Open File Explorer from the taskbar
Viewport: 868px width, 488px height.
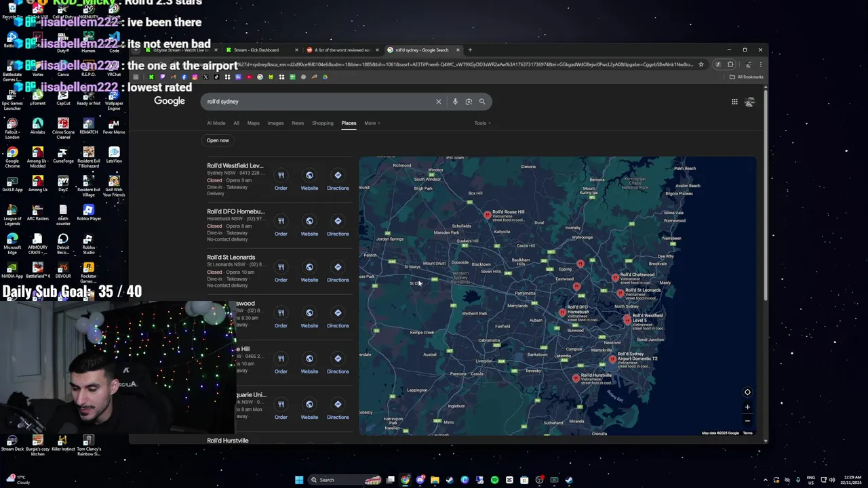(x=435, y=480)
